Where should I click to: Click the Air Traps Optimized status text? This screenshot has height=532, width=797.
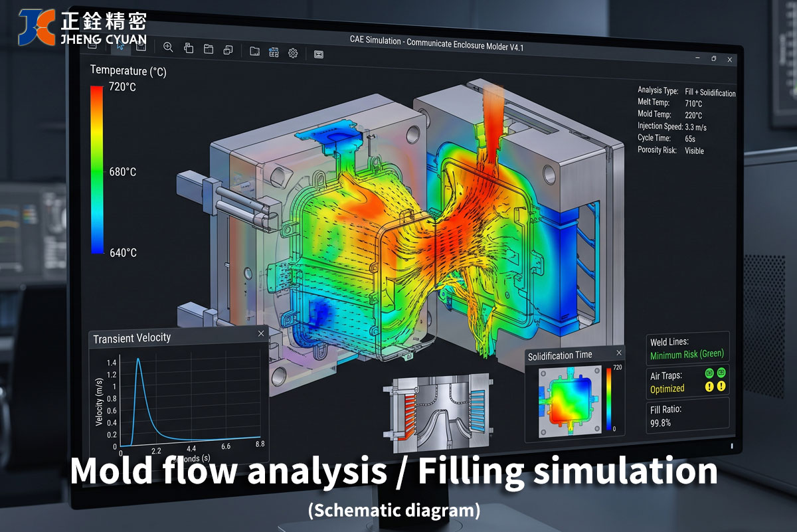pos(667,389)
